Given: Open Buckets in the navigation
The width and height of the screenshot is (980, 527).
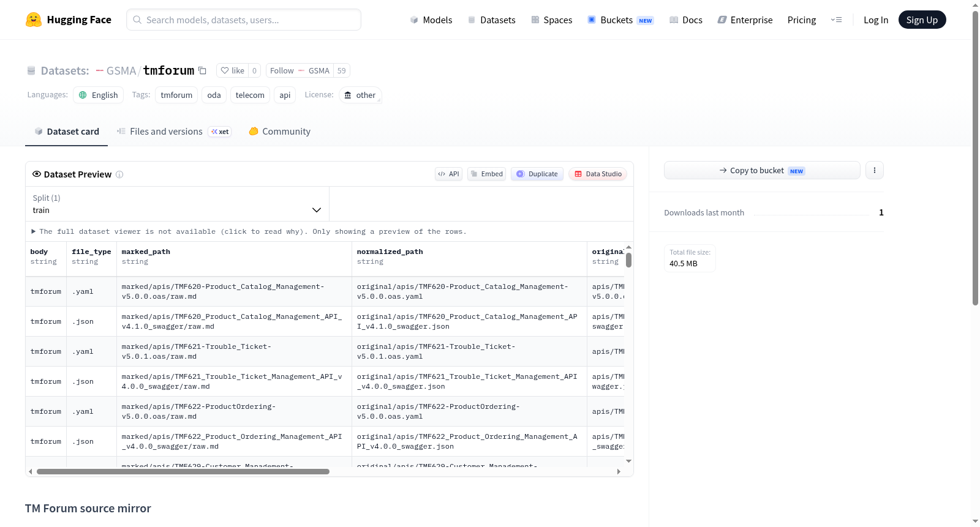Looking at the screenshot, I should tap(620, 20).
